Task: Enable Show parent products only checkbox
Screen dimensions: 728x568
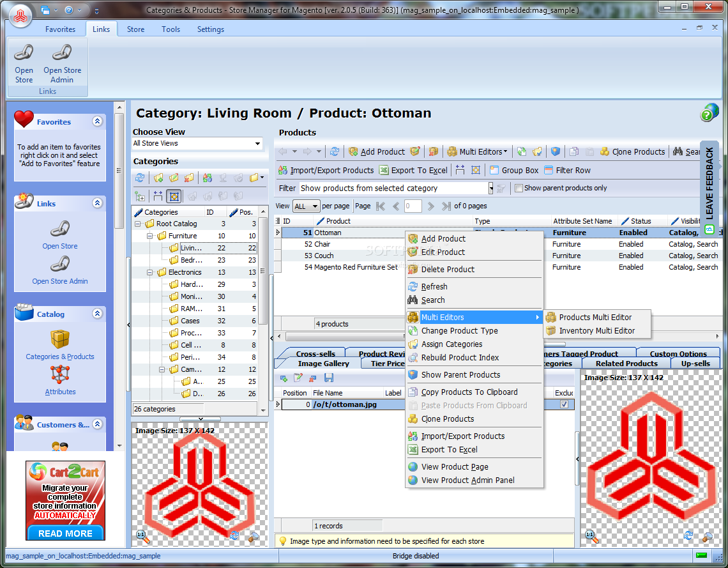Action: (519, 188)
